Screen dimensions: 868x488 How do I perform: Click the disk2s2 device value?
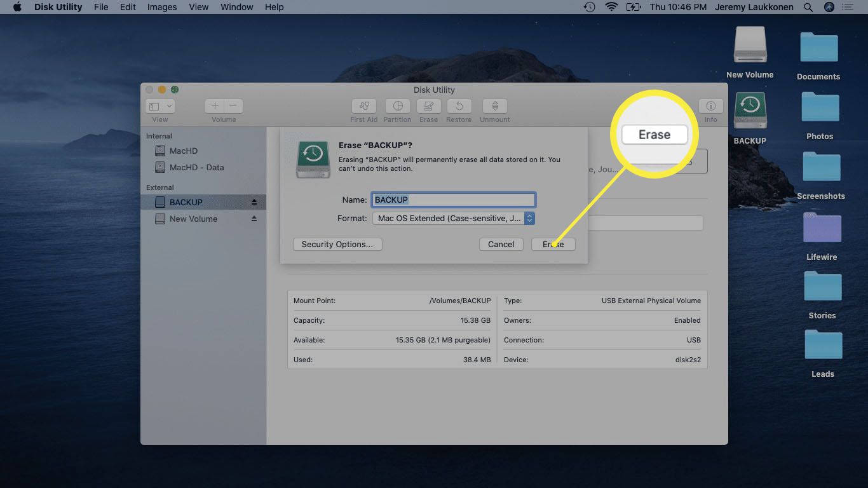click(688, 360)
